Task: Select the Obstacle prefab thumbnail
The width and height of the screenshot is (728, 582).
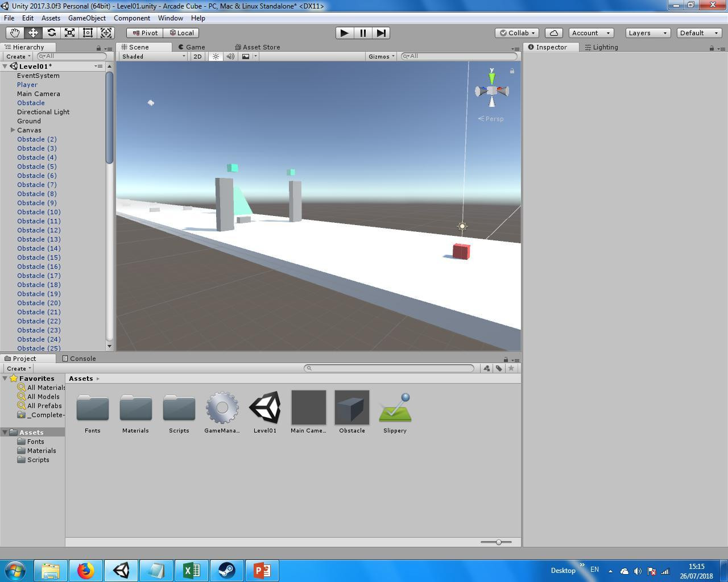Action: pyautogui.click(x=352, y=408)
